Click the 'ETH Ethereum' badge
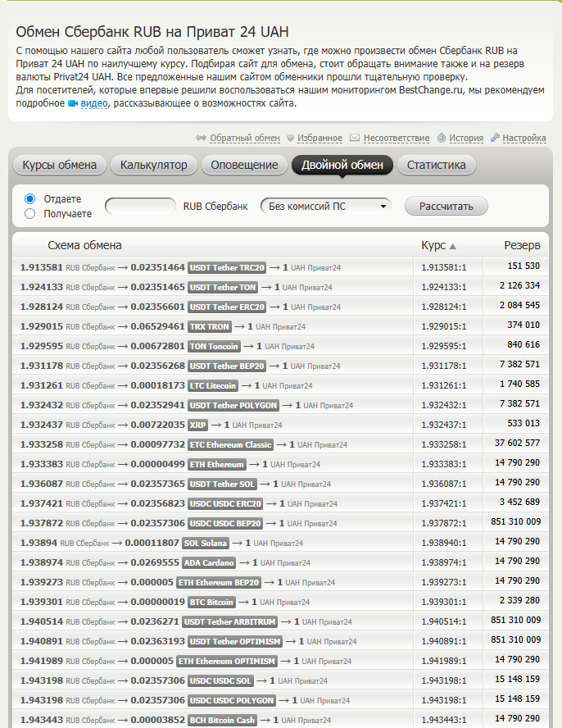Image resolution: width=562 pixels, height=728 pixels. [x=217, y=464]
